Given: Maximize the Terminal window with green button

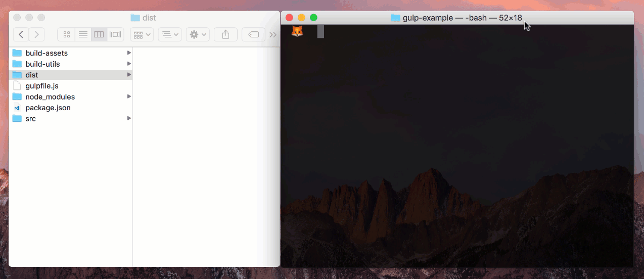Looking at the screenshot, I should pos(313,18).
